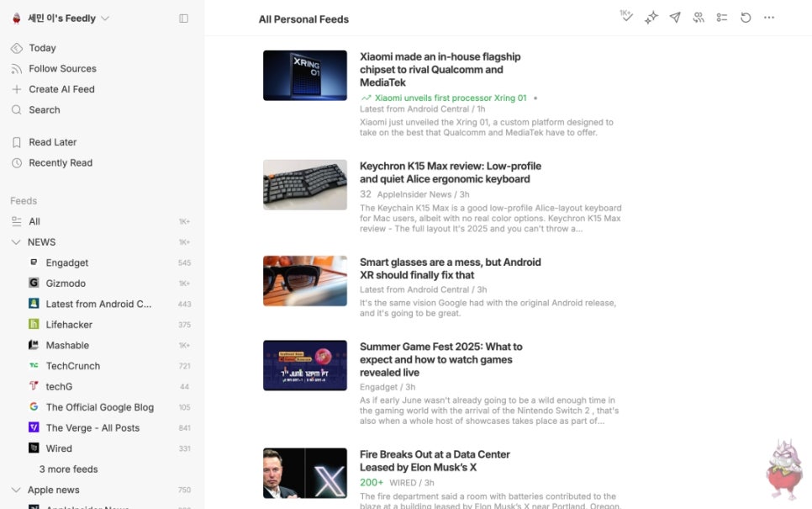Open Keychron K15 Max review article

click(x=451, y=172)
